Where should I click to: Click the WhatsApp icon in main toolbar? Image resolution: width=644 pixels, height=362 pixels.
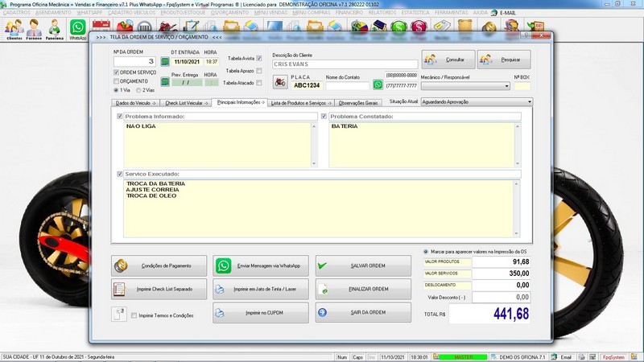pyautogui.click(x=77, y=30)
